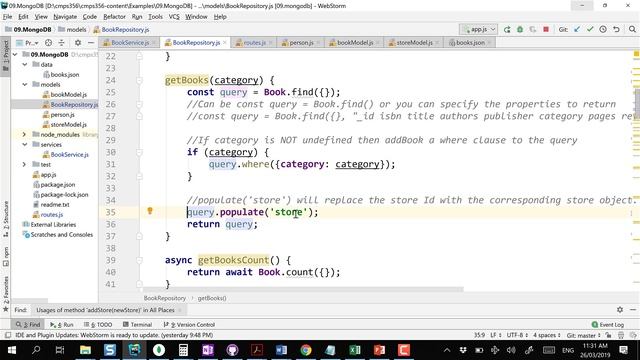This screenshot has height=360, width=640.
Task: Open the 4 spaces indent selector
Action: coord(547,335)
